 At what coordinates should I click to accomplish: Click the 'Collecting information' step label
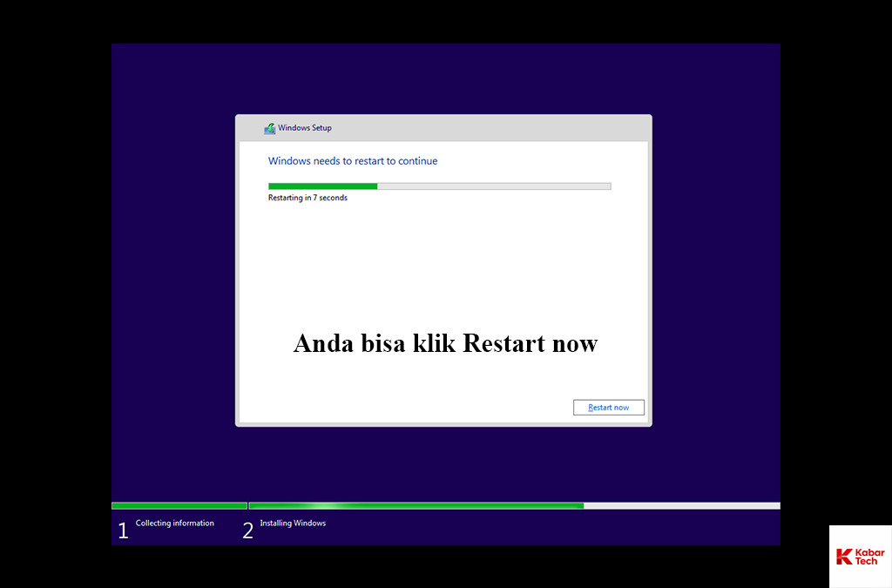coord(174,524)
